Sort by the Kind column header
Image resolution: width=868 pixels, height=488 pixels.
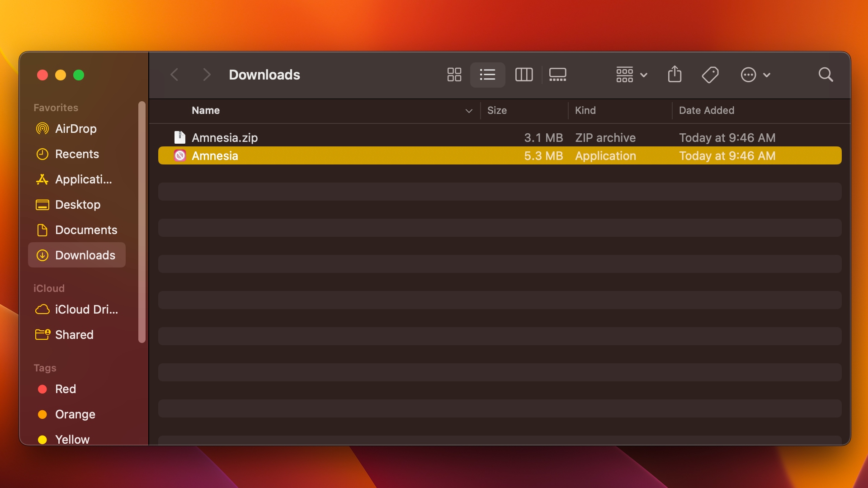click(x=585, y=110)
